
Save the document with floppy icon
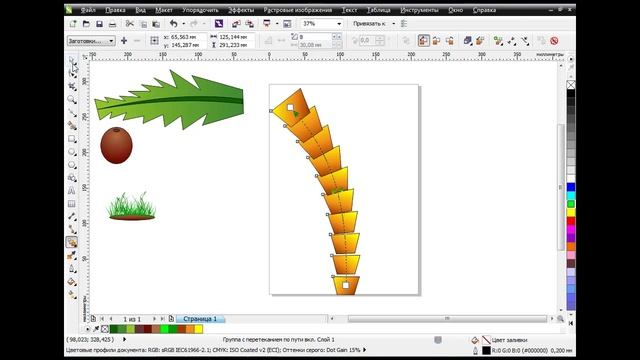99,24
